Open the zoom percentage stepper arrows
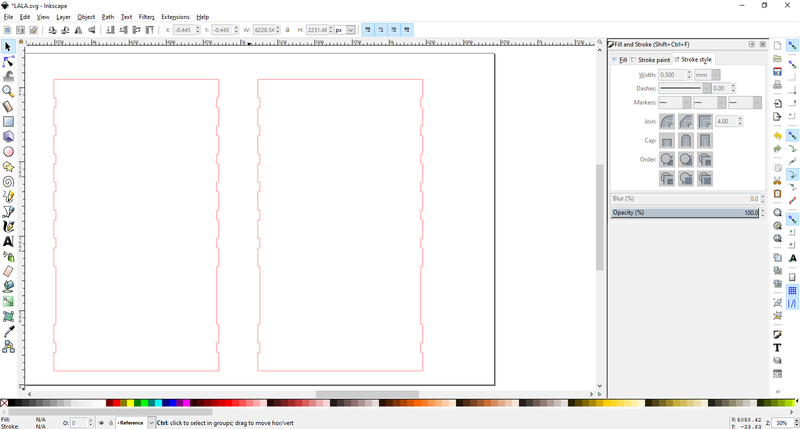Image resolution: width=800 pixels, height=429 pixels. (795, 423)
